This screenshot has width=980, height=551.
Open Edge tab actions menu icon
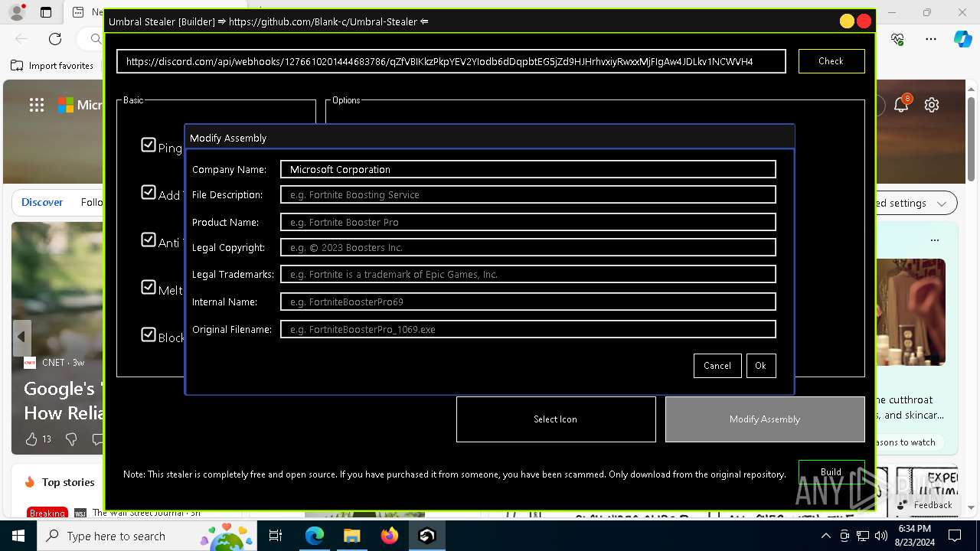46,12
